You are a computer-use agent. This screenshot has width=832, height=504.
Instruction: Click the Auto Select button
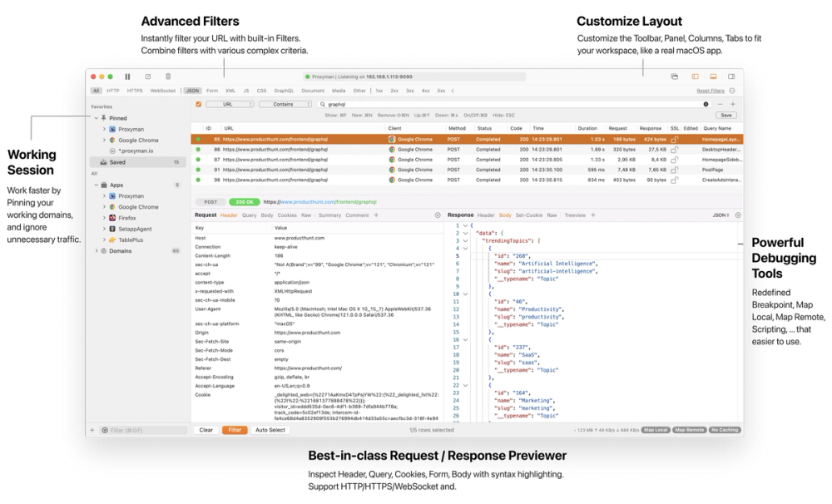(270, 430)
